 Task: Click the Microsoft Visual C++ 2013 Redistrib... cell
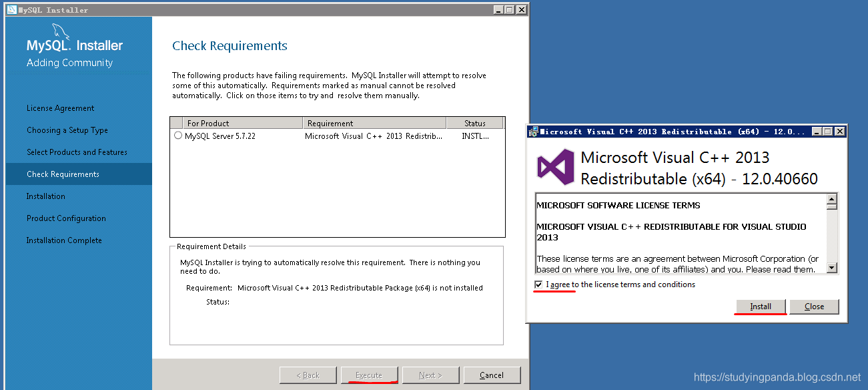pyautogui.click(x=374, y=136)
